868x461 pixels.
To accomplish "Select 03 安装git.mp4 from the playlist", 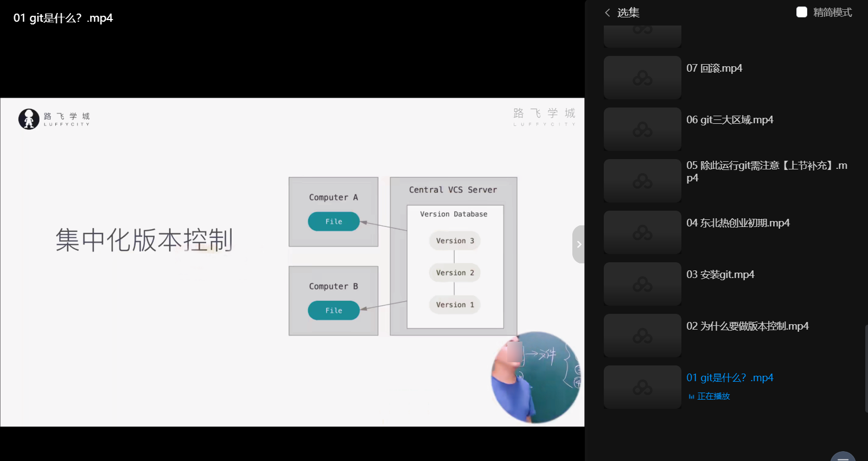I will click(x=720, y=274).
